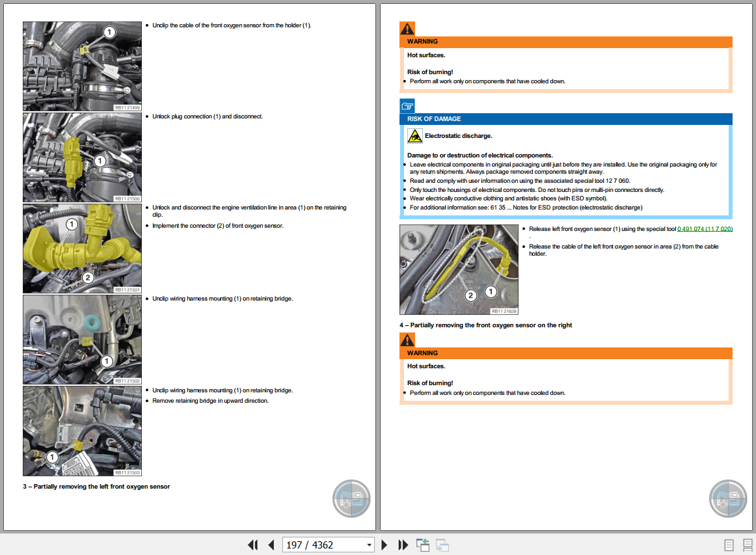The height and width of the screenshot is (555, 756).
Task: Click 'For additional information see: 61 35' line
Action: coord(526,208)
